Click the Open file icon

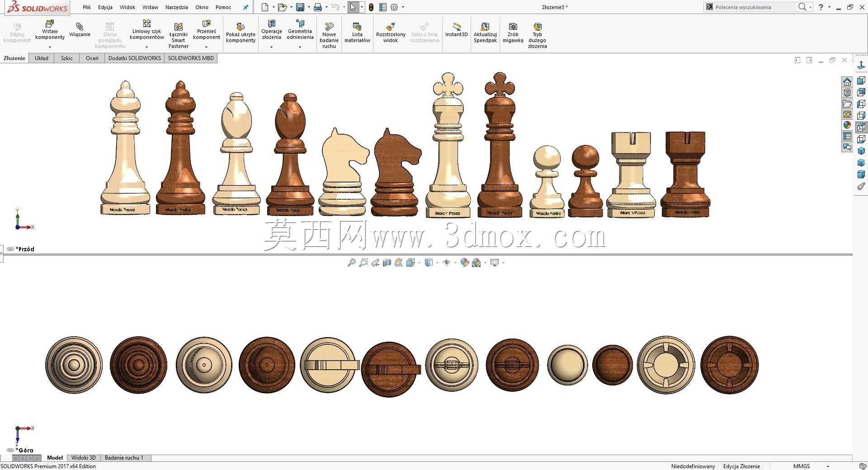tap(282, 7)
